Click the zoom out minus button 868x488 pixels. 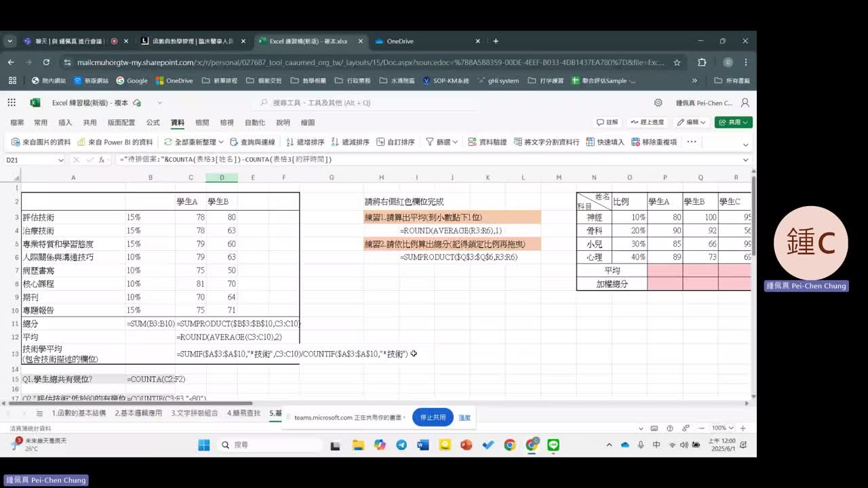(702, 428)
